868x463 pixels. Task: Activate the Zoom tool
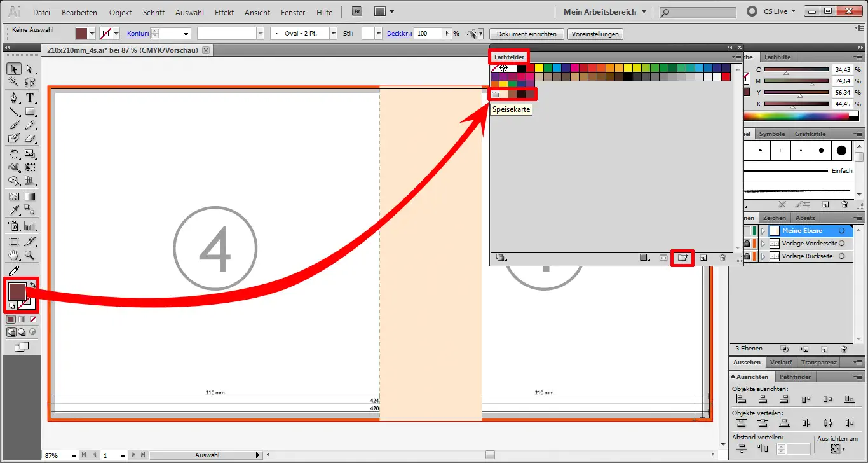click(x=29, y=256)
